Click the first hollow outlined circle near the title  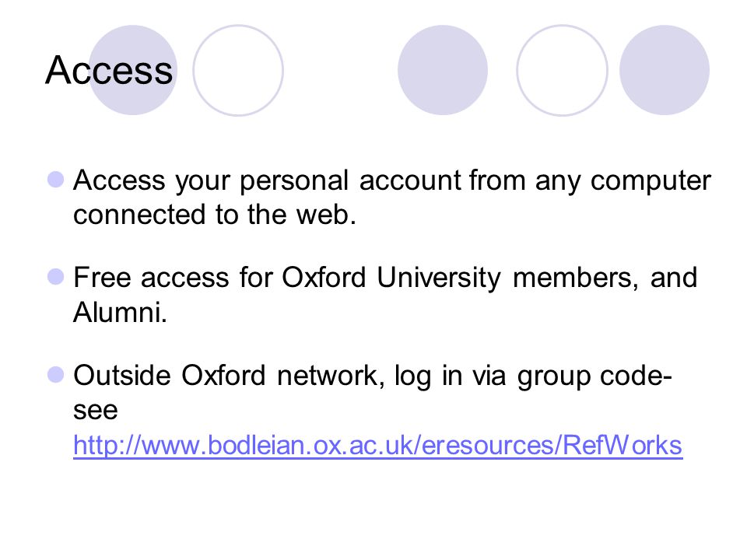(238, 70)
